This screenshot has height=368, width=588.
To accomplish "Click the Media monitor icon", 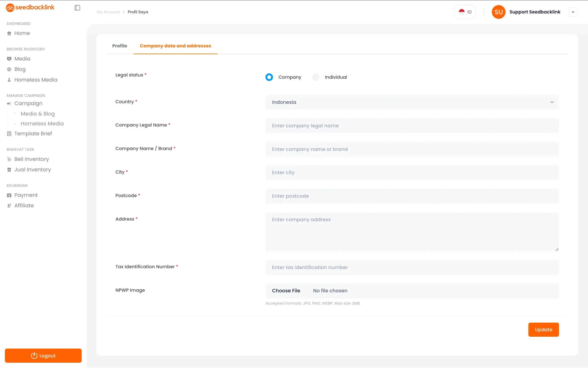I will tap(9, 59).
